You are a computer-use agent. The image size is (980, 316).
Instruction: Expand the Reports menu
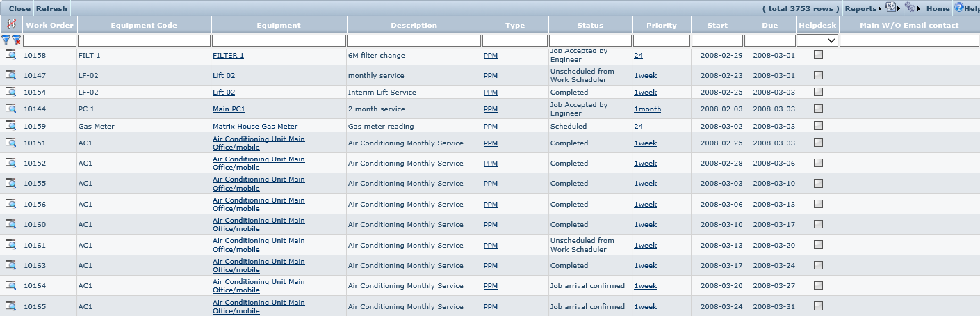[862, 8]
